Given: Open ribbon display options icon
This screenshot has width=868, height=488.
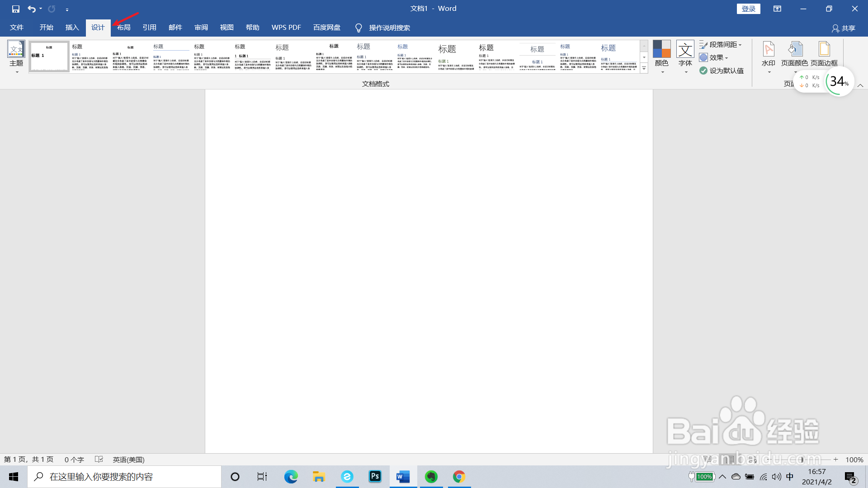Looking at the screenshot, I should pyautogui.click(x=777, y=9).
